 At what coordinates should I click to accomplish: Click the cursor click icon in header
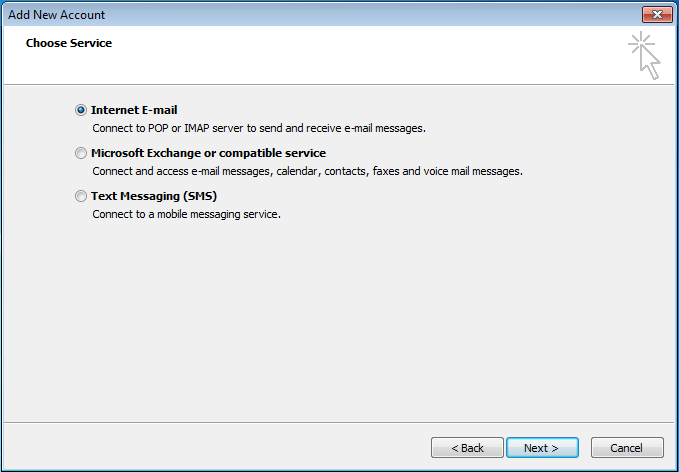pos(645,55)
